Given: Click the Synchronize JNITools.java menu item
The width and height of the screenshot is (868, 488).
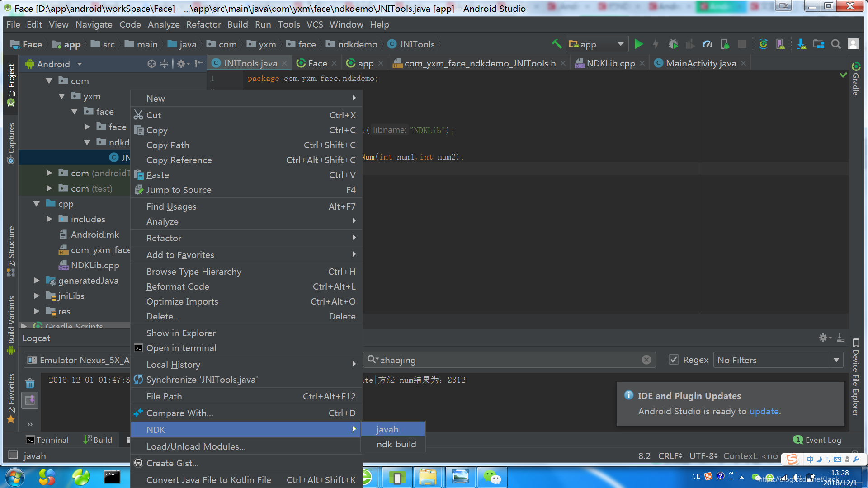Looking at the screenshot, I should click(x=202, y=379).
